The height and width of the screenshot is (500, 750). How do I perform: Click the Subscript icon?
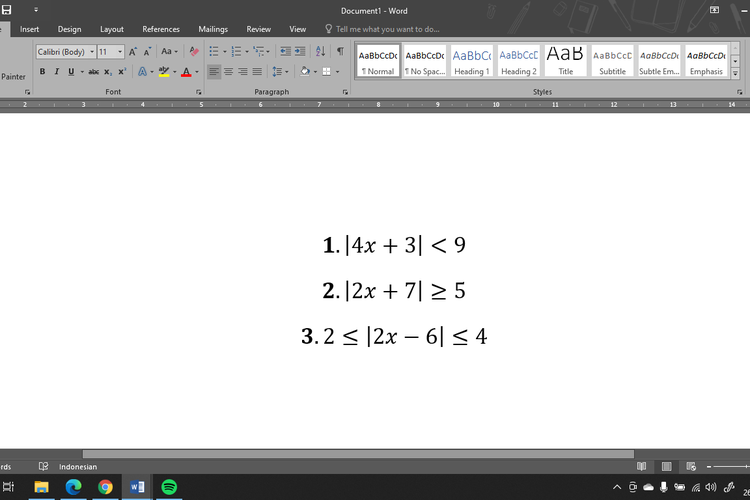pyautogui.click(x=108, y=72)
